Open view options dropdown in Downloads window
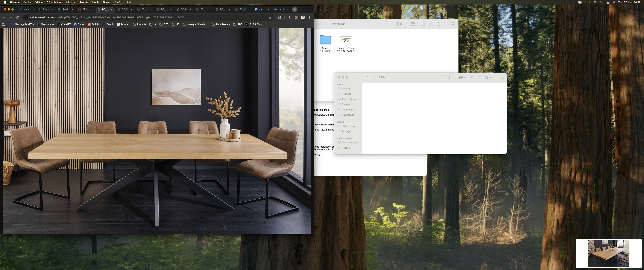This screenshot has height=270, width=644. click(x=399, y=24)
